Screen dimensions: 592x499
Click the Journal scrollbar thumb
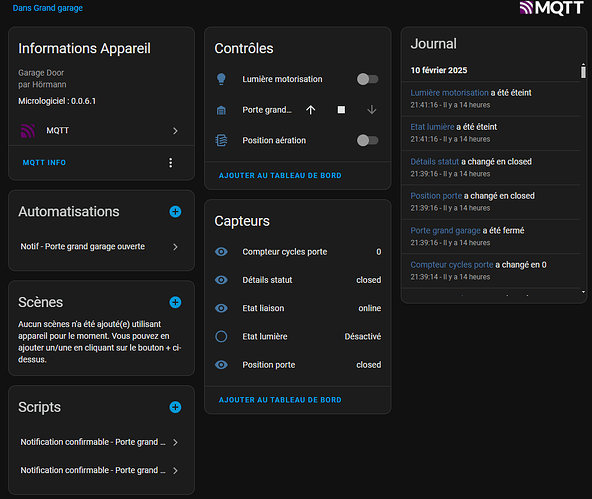pos(583,71)
